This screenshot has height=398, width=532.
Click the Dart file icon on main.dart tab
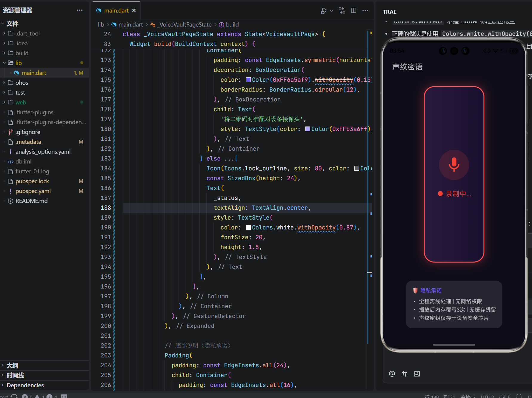pyautogui.click(x=99, y=10)
